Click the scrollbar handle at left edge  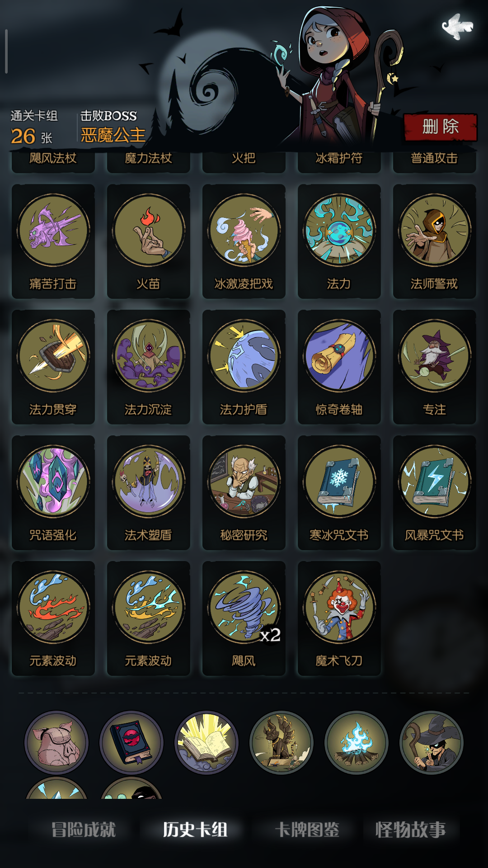(6, 51)
